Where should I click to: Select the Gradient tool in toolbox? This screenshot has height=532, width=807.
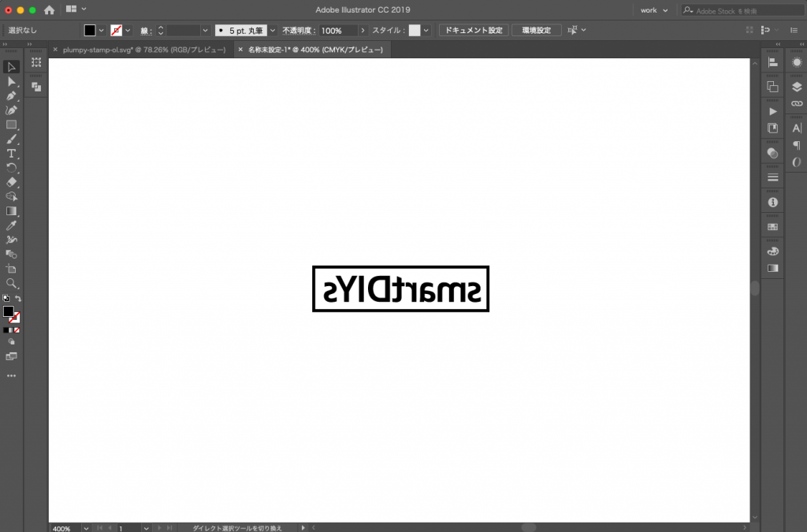point(11,211)
